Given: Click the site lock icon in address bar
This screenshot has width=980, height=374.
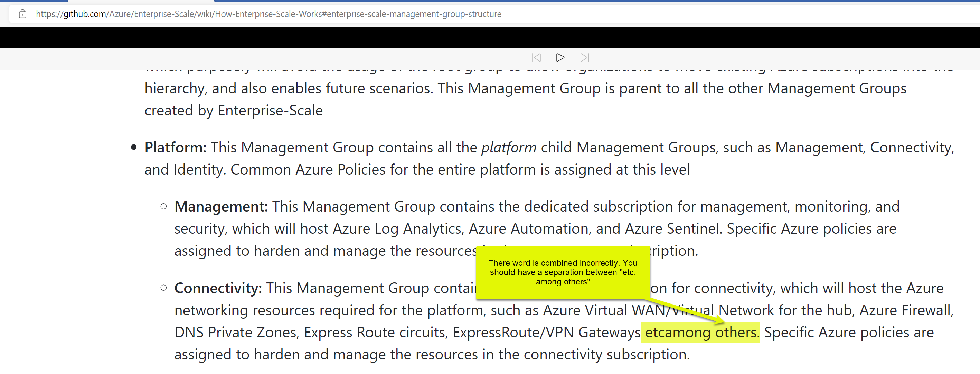Looking at the screenshot, I should coord(22,14).
